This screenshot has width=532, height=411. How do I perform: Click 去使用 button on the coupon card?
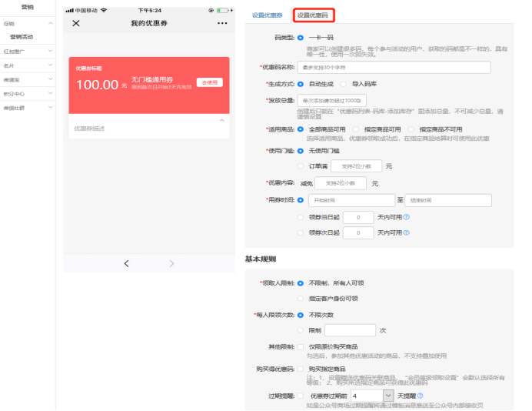210,82
